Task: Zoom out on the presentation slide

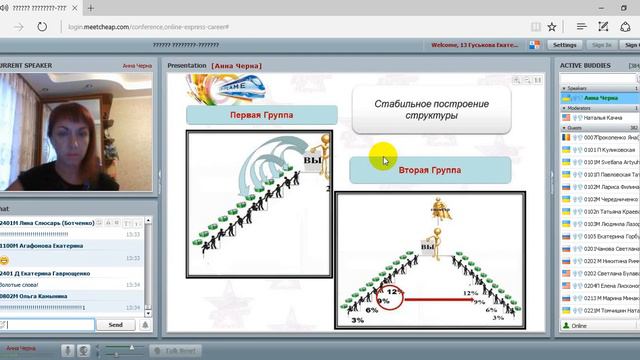Action: pos(527,80)
